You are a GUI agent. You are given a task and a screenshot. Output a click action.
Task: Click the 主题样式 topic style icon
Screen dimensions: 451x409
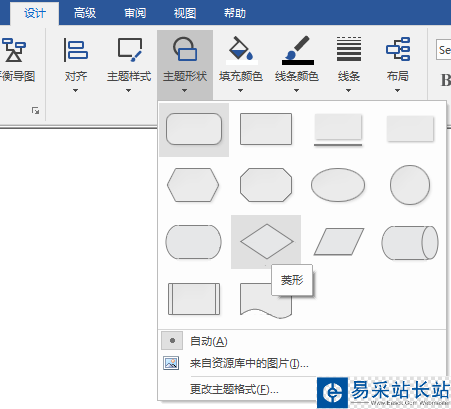tap(129, 50)
